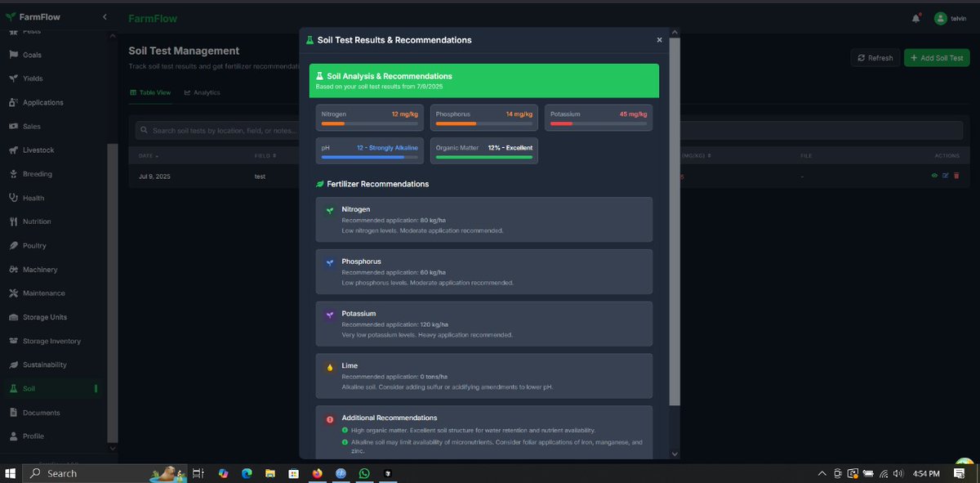The image size is (980, 483).
Task: Open File Explorer from taskbar
Action: click(270, 473)
